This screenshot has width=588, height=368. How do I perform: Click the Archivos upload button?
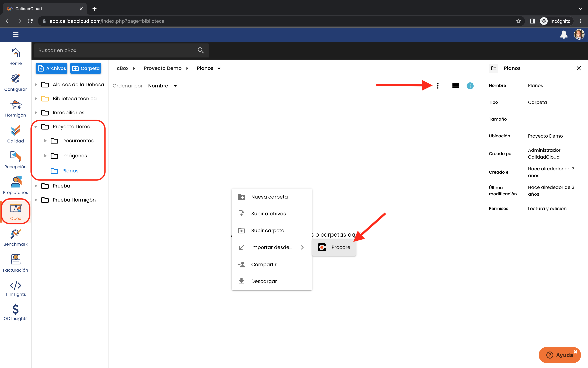[51, 68]
